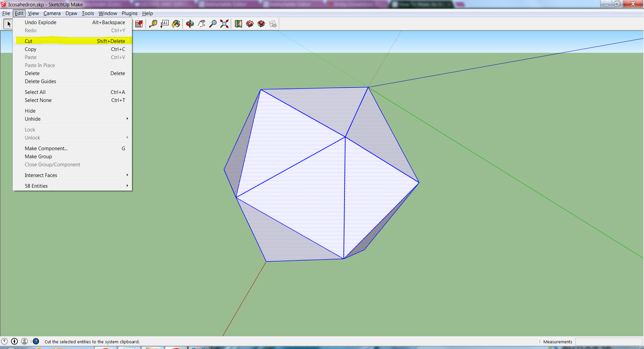Screen dimensions: 644x349
Task: Open the Instructor help question icon
Action: (36, 341)
